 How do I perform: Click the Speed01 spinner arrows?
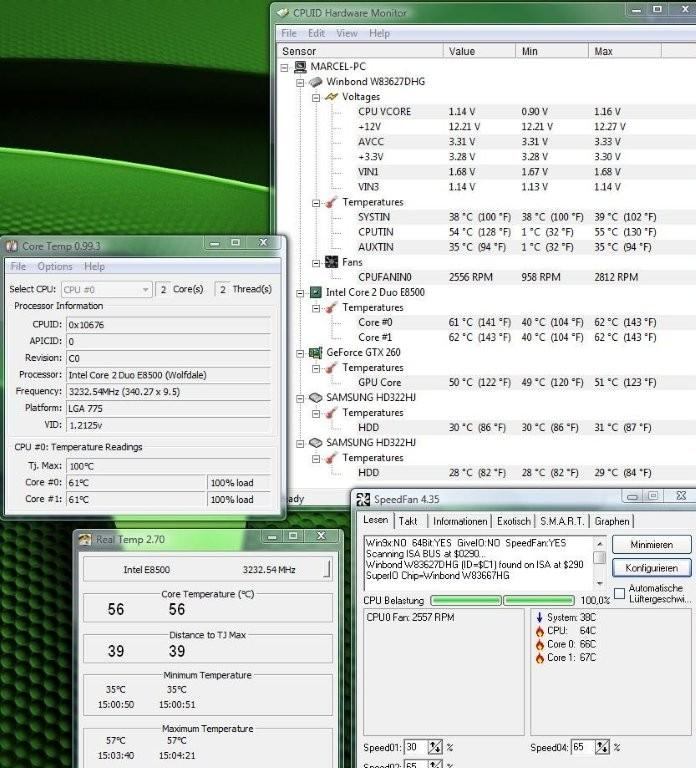(x=435, y=747)
